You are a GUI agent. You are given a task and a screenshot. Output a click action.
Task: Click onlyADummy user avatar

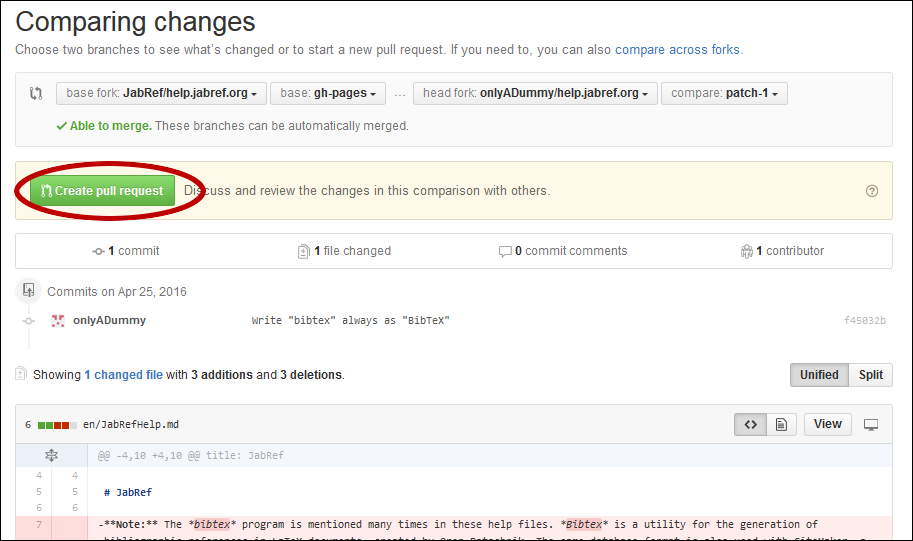click(58, 321)
